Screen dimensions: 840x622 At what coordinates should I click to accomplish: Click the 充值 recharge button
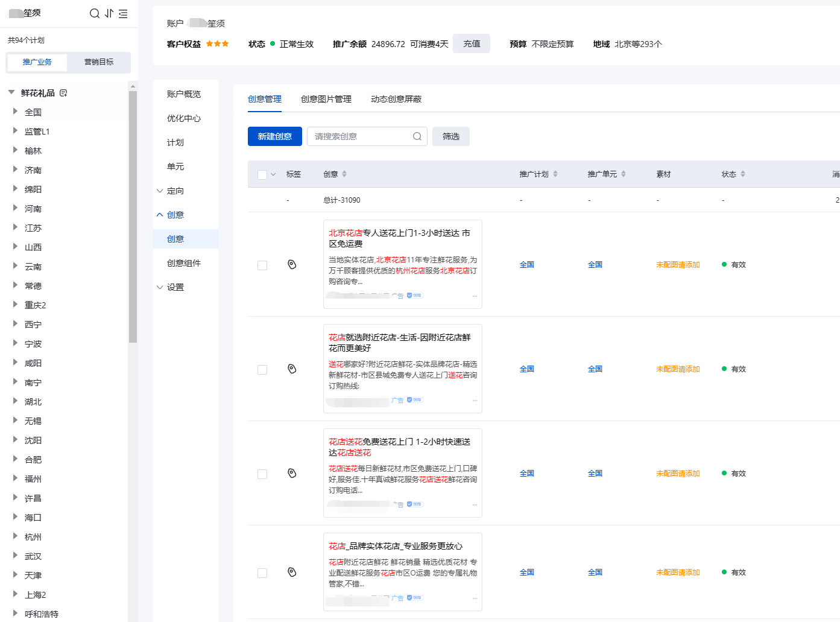click(x=472, y=43)
